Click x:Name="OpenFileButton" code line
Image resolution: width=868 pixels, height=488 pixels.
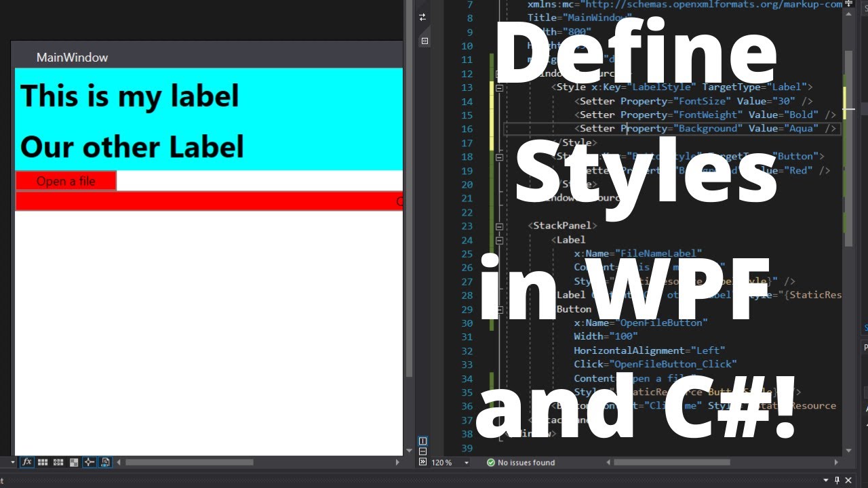pos(640,323)
